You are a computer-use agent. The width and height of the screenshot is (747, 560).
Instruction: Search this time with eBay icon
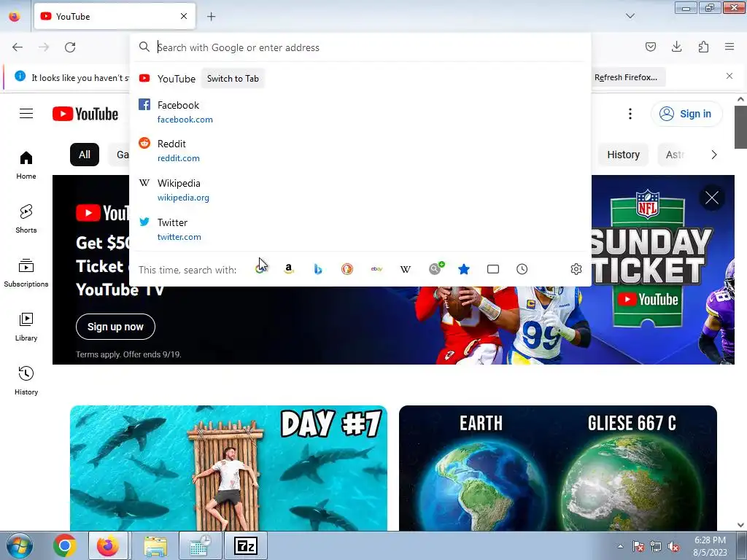pos(376,270)
